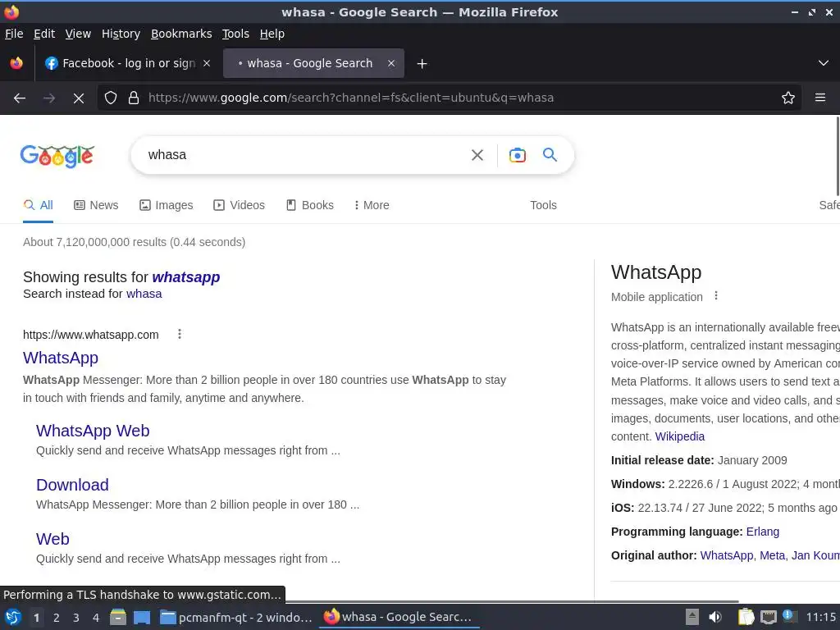840x630 pixels.
Task: Open the Help menu
Action: click(272, 34)
